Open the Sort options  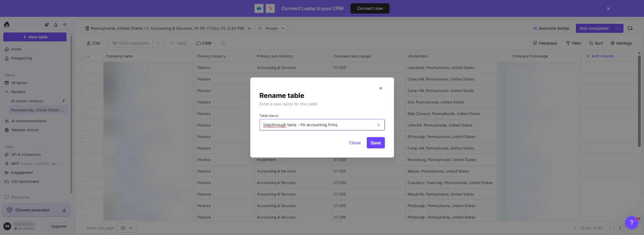coord(596,43)
